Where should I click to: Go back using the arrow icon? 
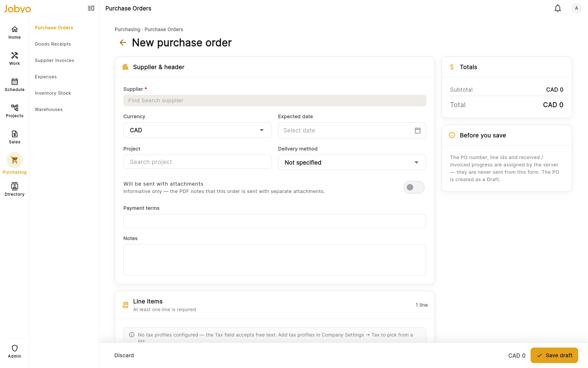coord(123,43)
